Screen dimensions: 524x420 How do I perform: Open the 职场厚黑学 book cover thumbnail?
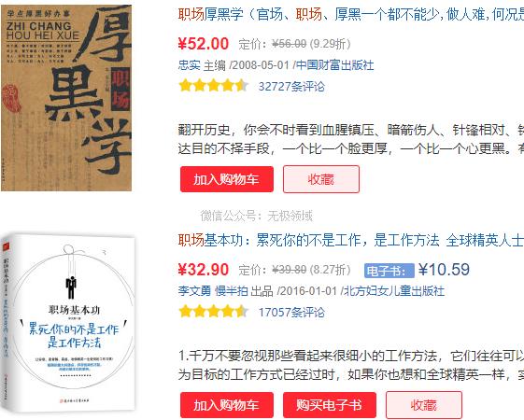click(66, 97)
